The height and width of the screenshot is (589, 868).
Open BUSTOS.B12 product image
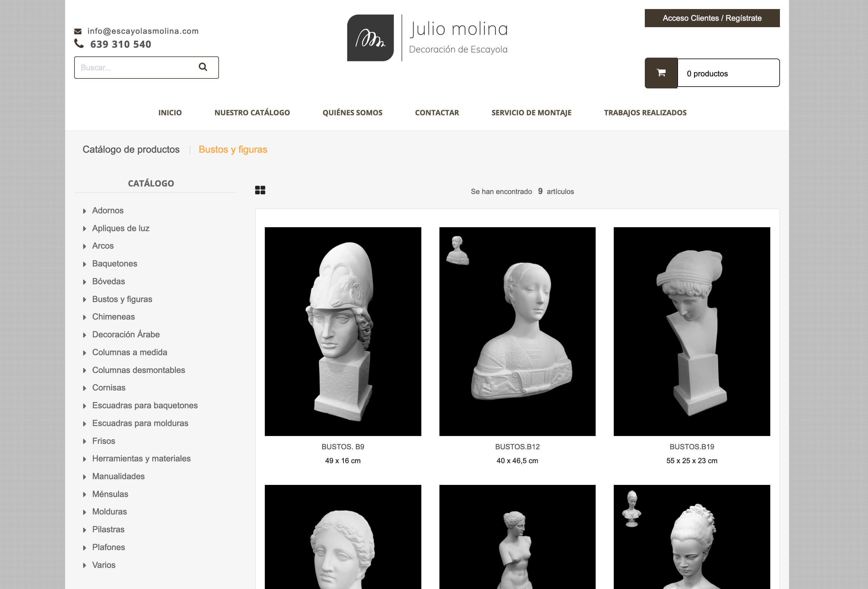pyautogui.click(x=517, y=332)
